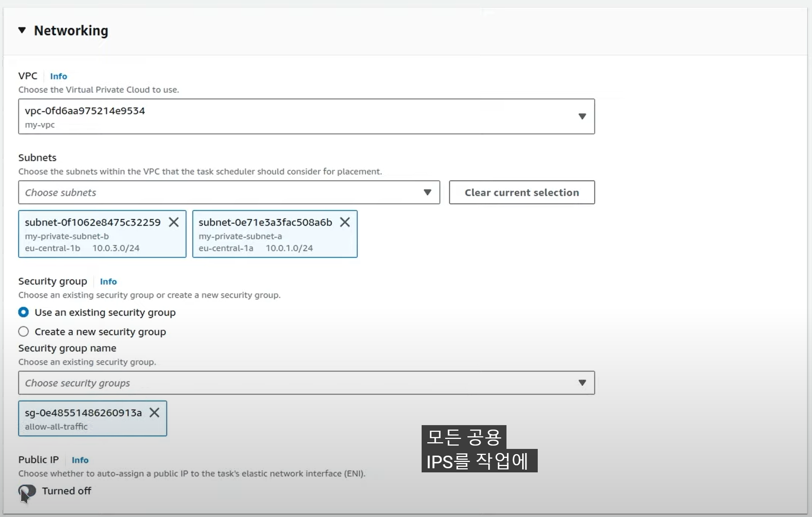Click Choose security groups dropdown arrow
812x517 pixels.
582,383
